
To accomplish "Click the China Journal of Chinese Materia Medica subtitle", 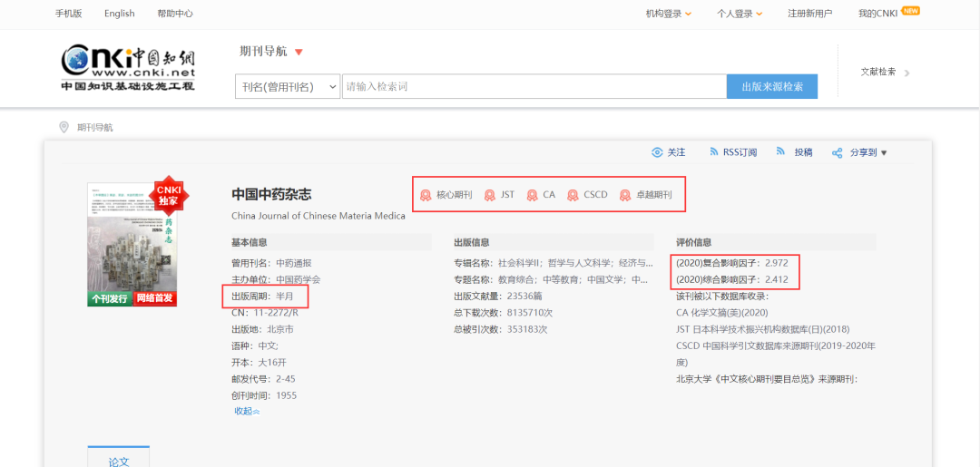I will click(318, 216).
